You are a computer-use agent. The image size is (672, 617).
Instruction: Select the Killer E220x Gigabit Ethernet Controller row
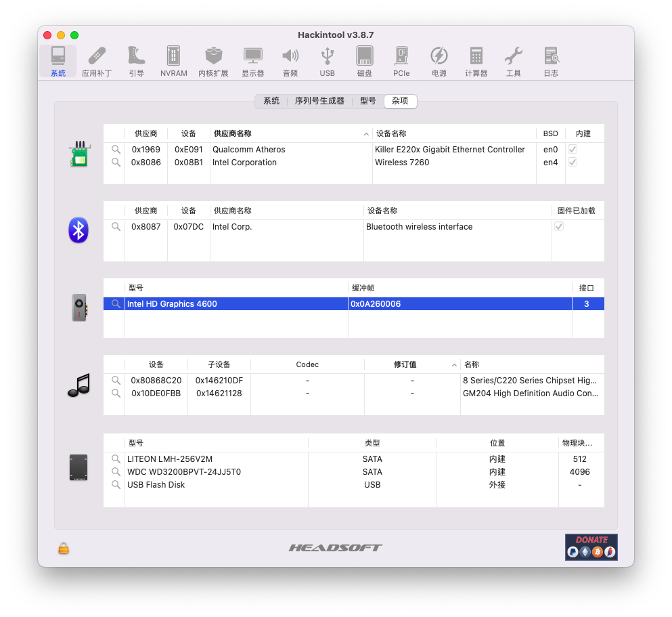[x=353, y=149]
